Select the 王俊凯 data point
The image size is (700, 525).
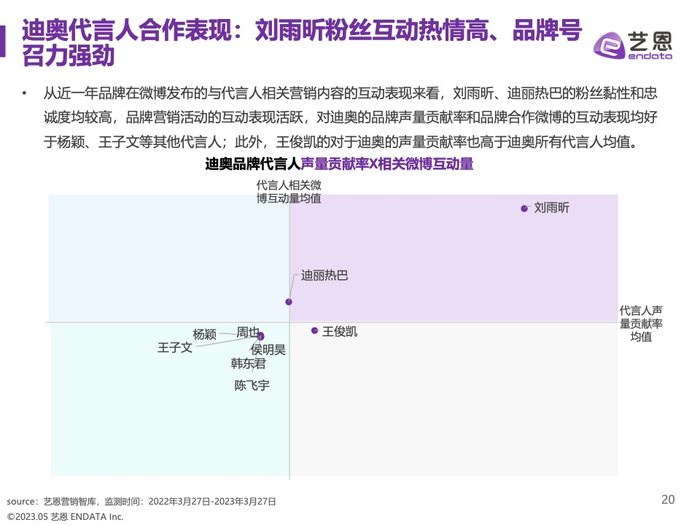coord(314,330)
